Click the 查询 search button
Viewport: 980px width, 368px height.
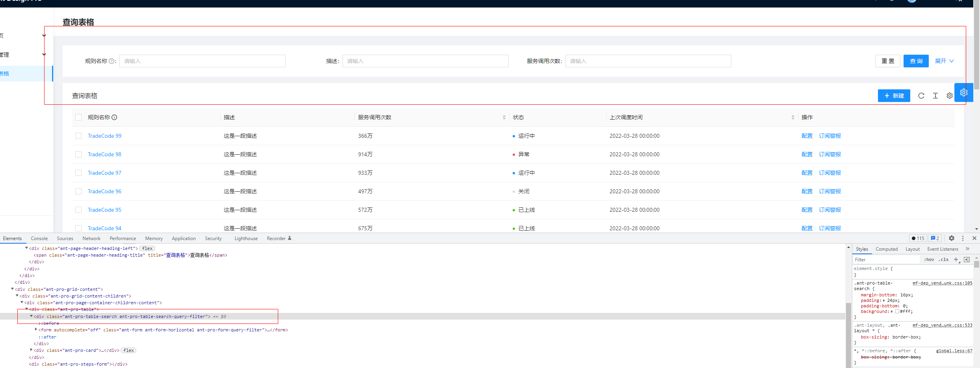click(916, 61)
